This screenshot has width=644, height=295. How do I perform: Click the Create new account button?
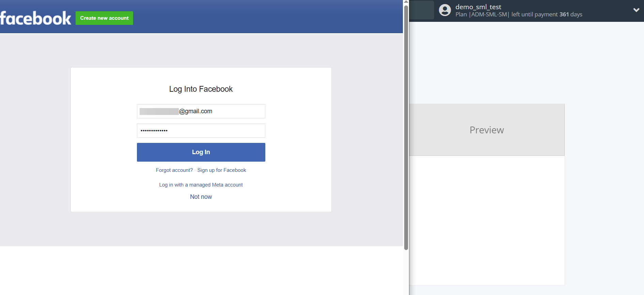(104, 18)
